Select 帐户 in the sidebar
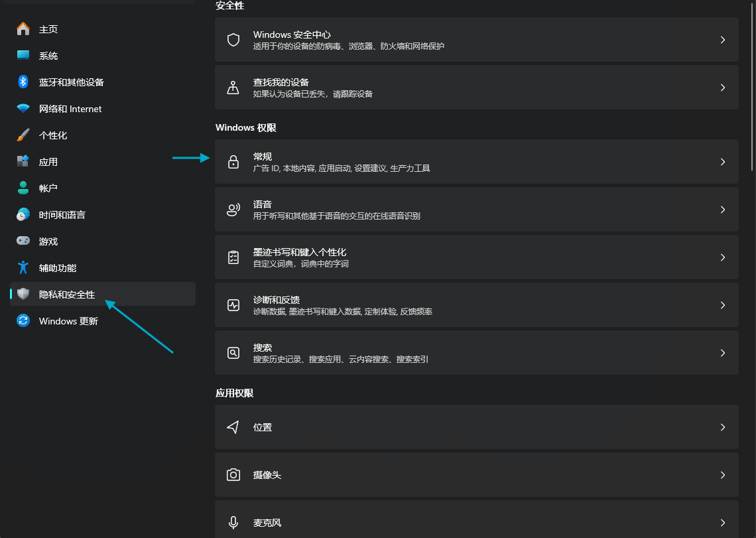756x538 pixels. point(48,188)
